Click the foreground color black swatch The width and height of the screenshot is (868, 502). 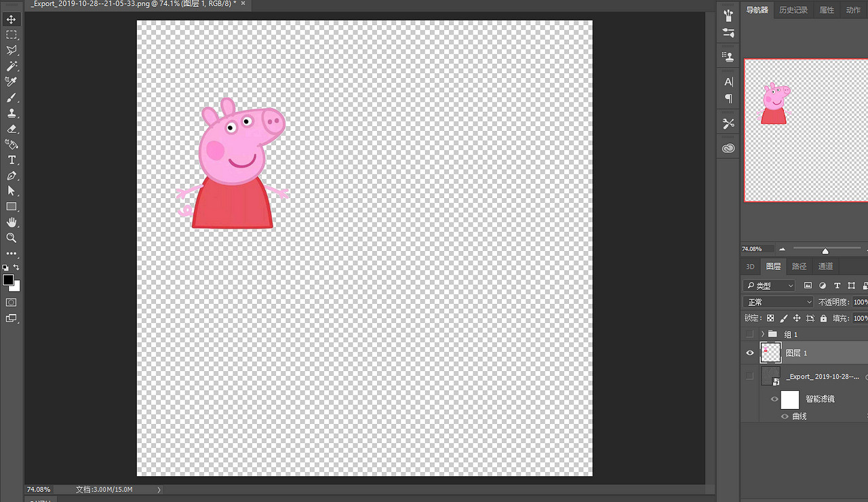pos(8,280)
